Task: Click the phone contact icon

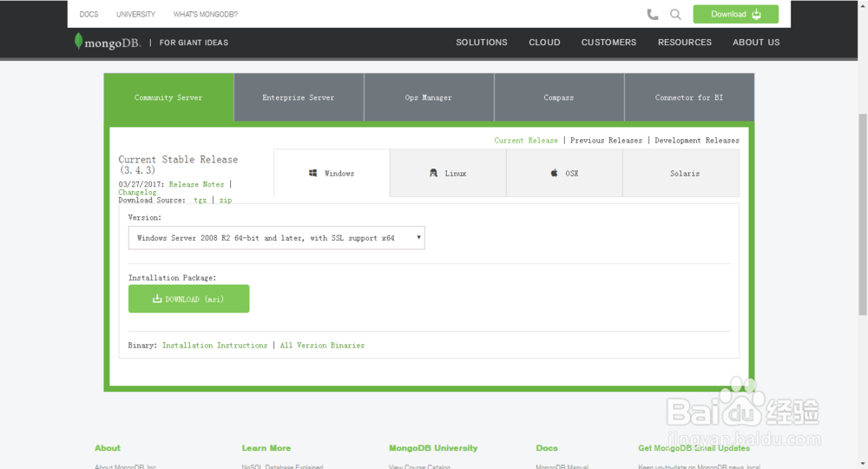Action: coord(653,15)
